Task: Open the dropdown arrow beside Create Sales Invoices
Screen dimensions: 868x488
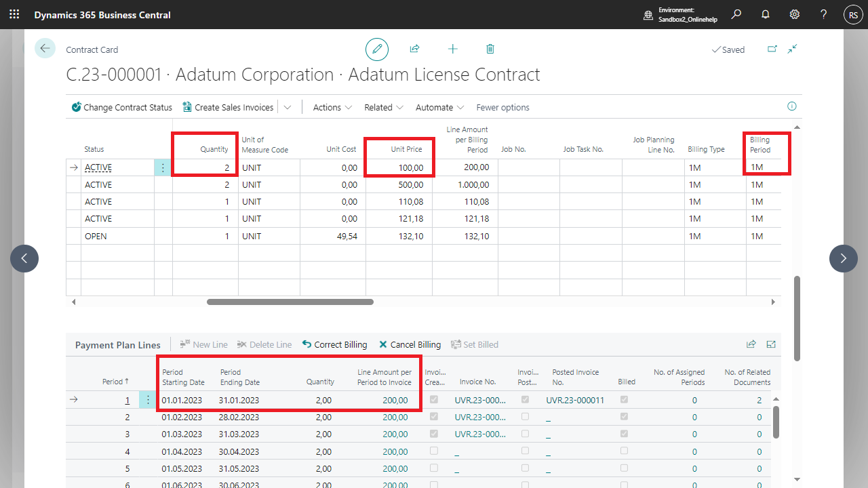Action: pyautogui.click(x=288, y=107)
